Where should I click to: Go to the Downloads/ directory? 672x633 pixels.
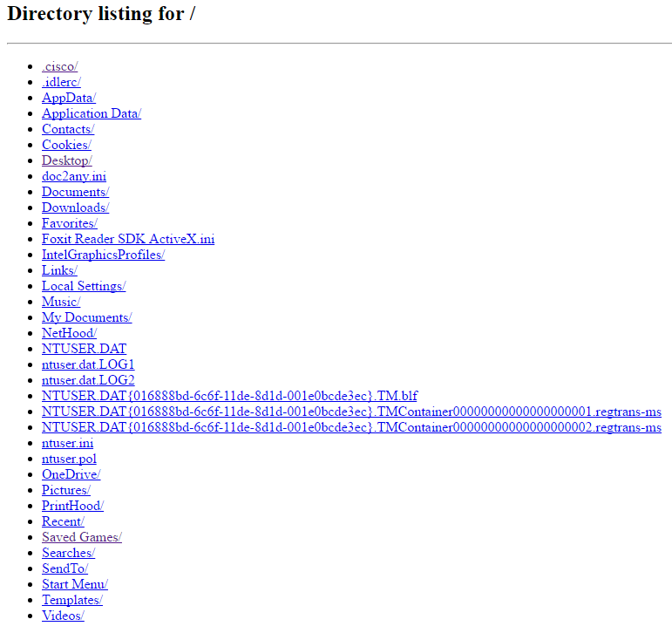pyautogui.click(x=76, y=208)
